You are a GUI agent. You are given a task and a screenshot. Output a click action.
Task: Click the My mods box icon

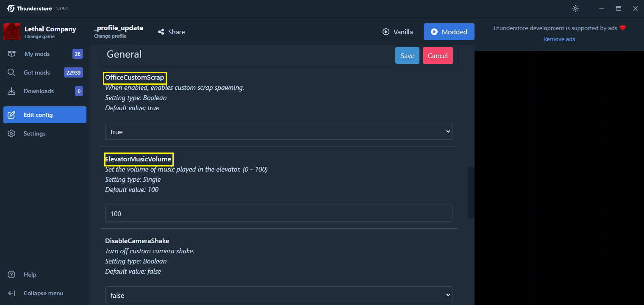11,54
